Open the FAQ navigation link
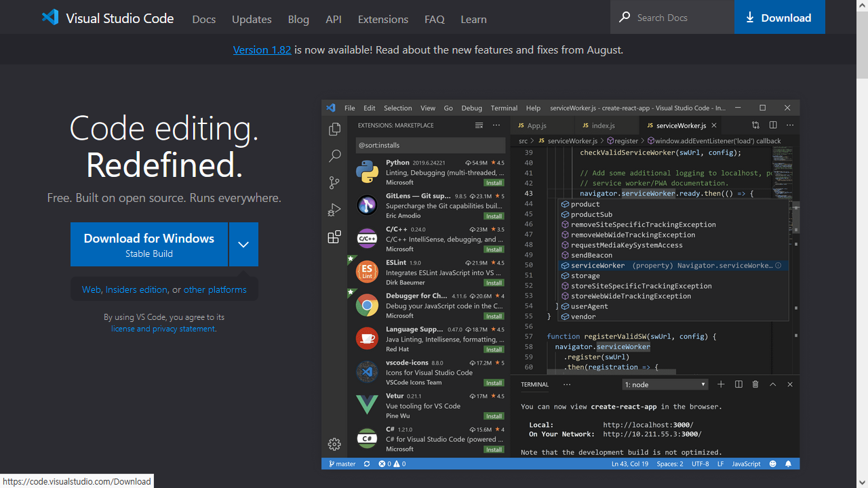 click(435, 19)
